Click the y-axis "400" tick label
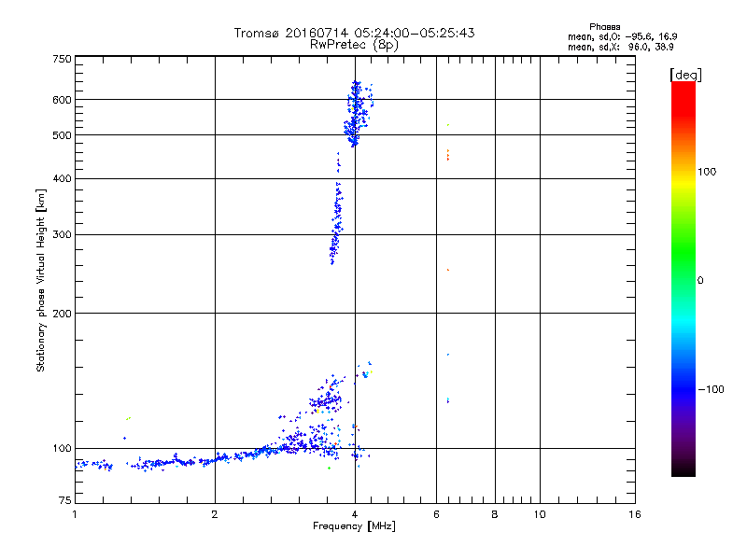The width and height of the screenshot is (747, 560). point(62,179)
